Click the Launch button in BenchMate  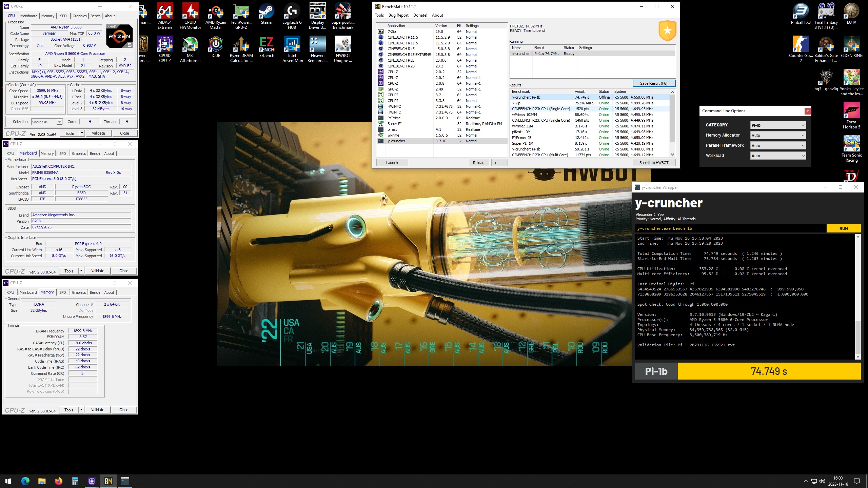pos(392,163)
